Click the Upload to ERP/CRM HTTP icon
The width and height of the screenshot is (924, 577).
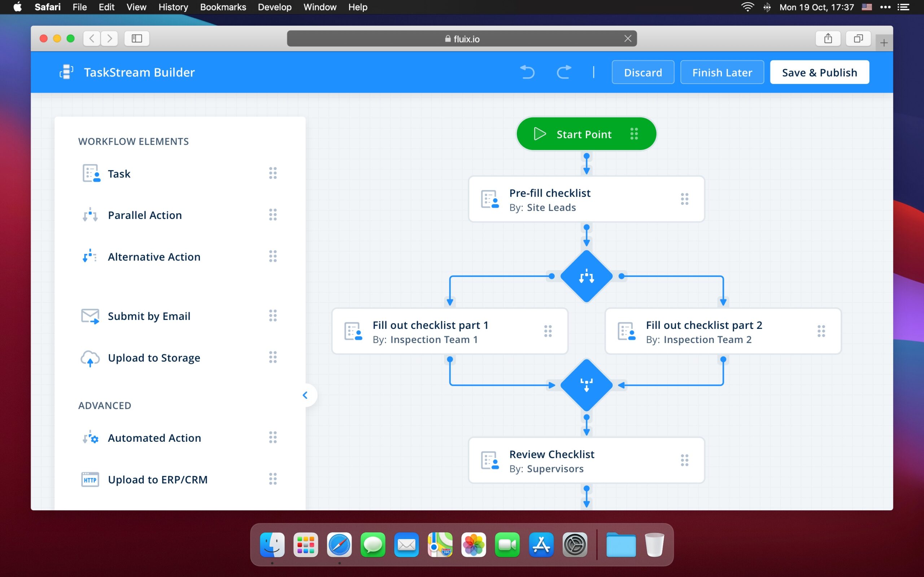click(x=90, y=479)
